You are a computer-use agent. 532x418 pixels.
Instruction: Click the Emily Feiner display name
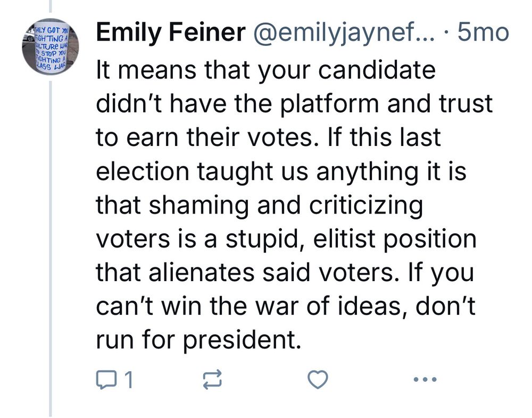point(171,32)
